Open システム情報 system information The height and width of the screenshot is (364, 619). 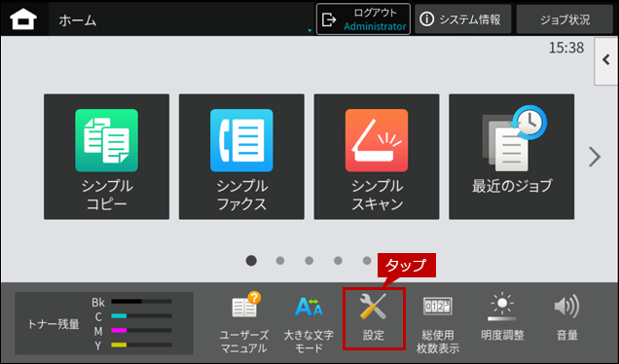pyautogui.click(x=462, y=19)
